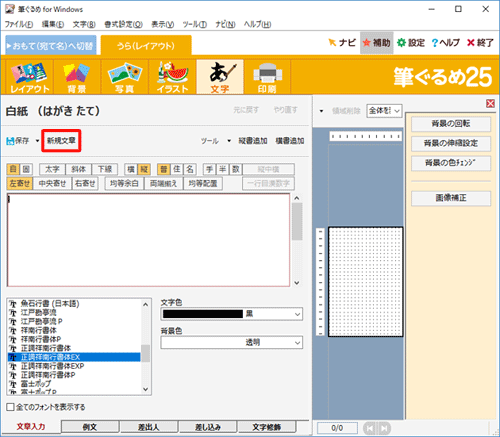Image resolution: width=500 pixels, height=437 pixels.
Task: Select 名 name text mode
Action: [190, 169]
